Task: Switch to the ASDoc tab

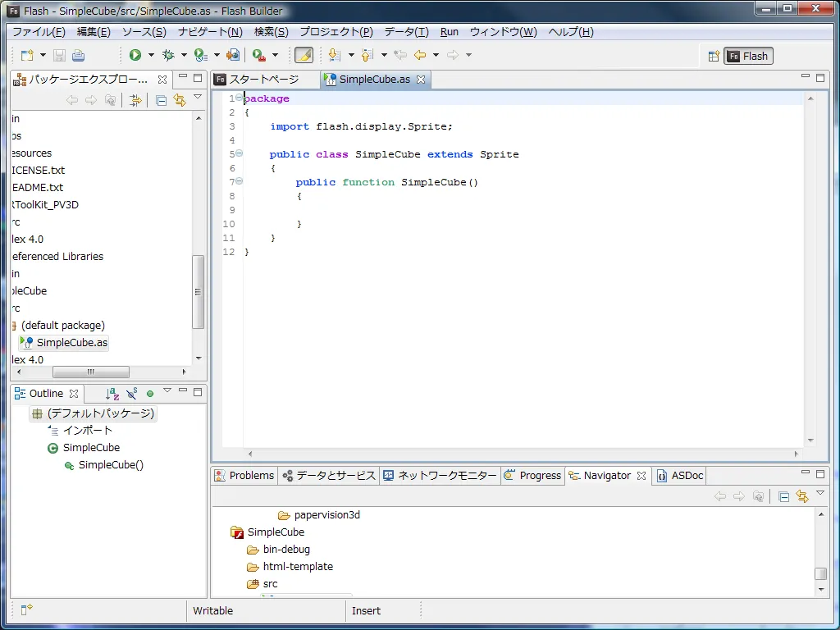Action: point(680,476)
